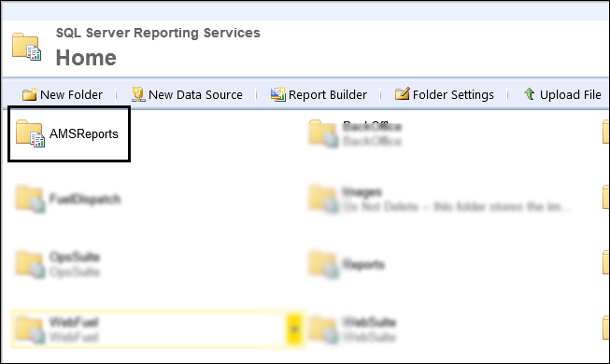This screenshot has width=610, height=364.
Task: Open the AMSReports folder link
Action: pos(84,133)
